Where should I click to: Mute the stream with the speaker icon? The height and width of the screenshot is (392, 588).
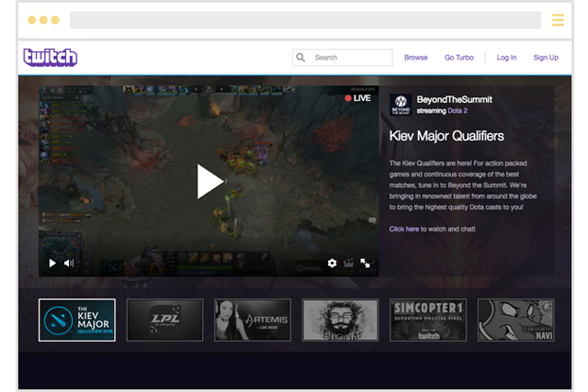[x=69, y=263]
